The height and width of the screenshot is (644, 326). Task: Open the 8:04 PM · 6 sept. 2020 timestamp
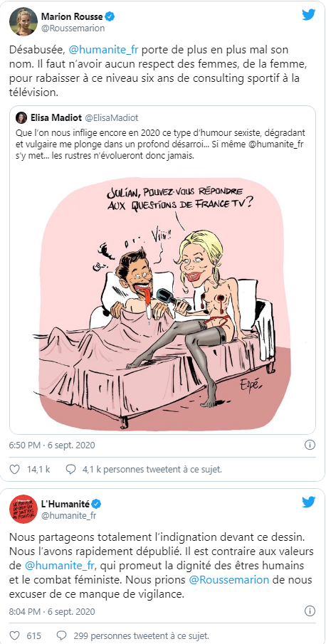coord(52,611)
